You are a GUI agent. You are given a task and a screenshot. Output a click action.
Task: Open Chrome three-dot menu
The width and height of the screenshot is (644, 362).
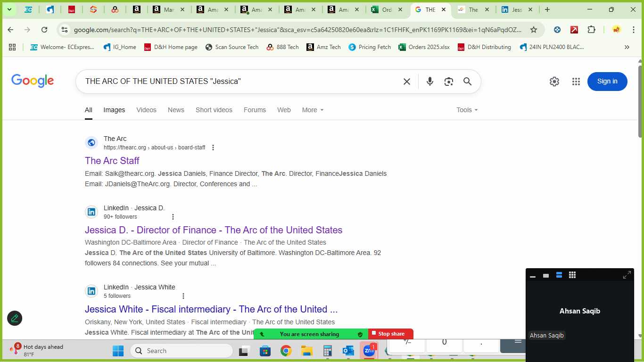click(633, 30)
